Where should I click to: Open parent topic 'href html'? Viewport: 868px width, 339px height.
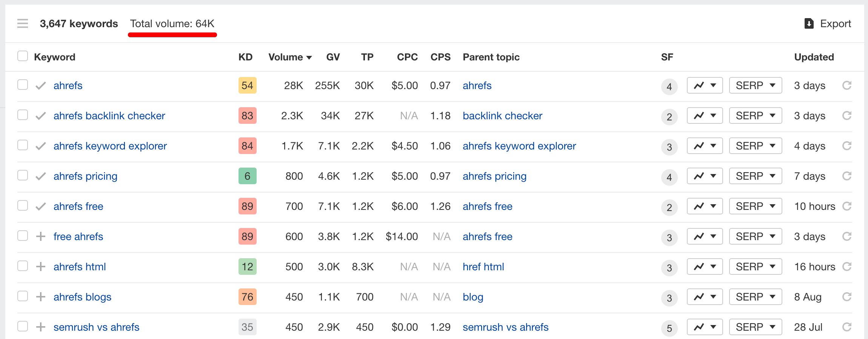(483, 267)
